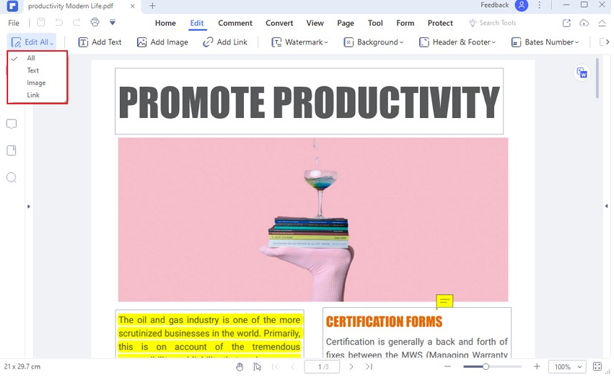Click the zoom slider handle
The width and height of the screenshot is (614, 378).
[x=486, y=367]
